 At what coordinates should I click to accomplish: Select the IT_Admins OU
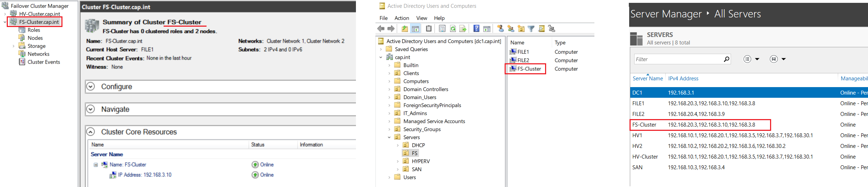click(x=415, y=113)
